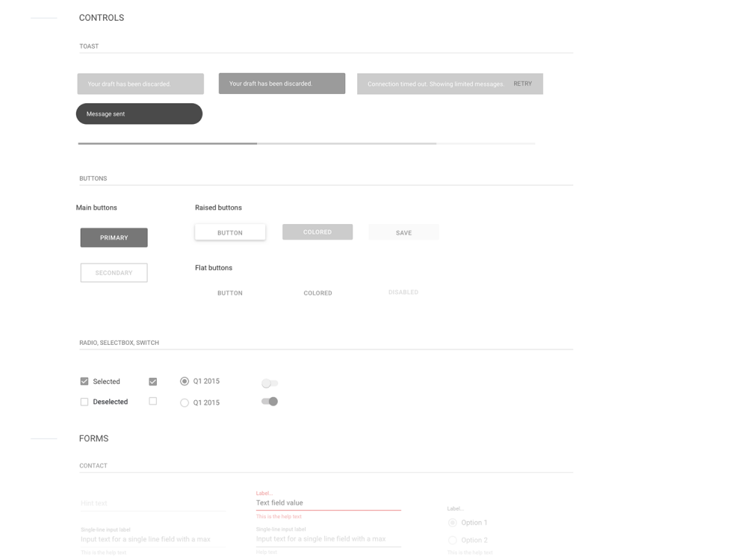Uncheck the Selected checkbox

(84, 381)
